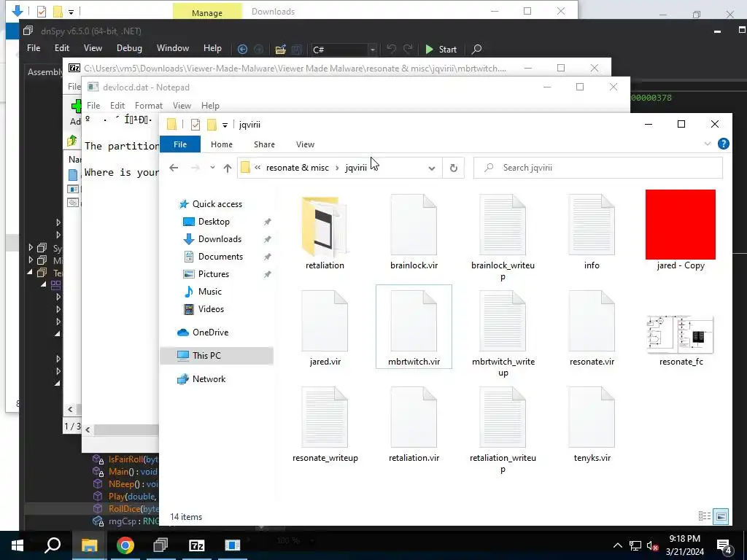Screen dimensions: 747x560
Task: Open Chrome from the taskbar
Action: pos(125,545)
